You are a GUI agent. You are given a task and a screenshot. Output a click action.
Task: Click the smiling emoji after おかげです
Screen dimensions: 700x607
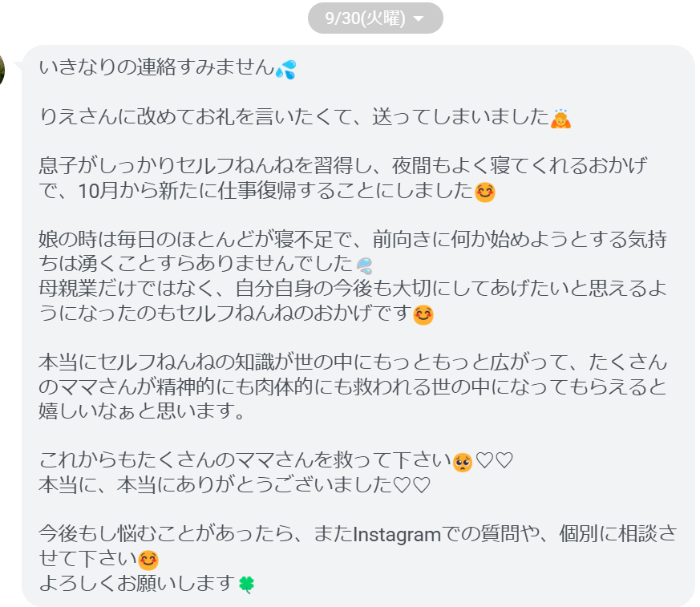click(423, 314)
